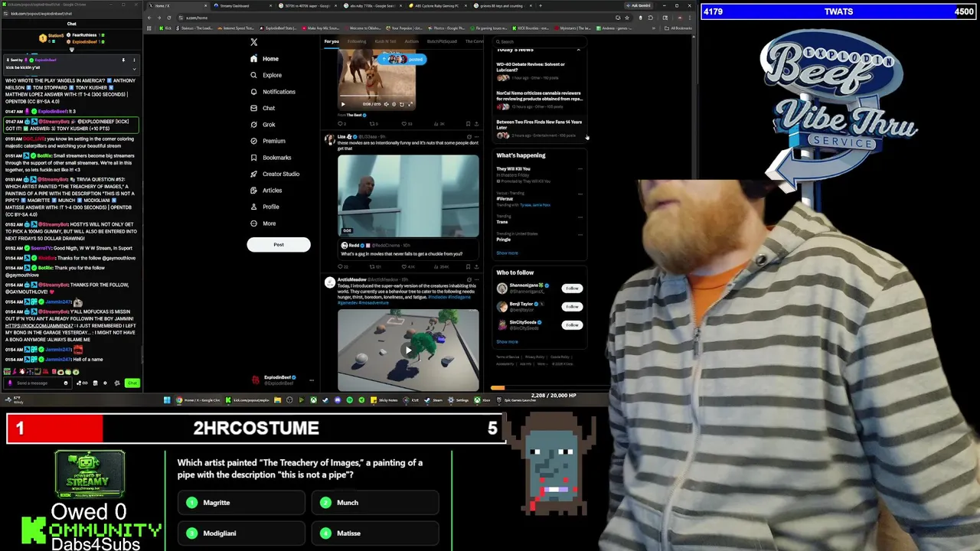Share the dog video post
The width and height of the screenshot is (980, 551).
click(x=476, y=124)
